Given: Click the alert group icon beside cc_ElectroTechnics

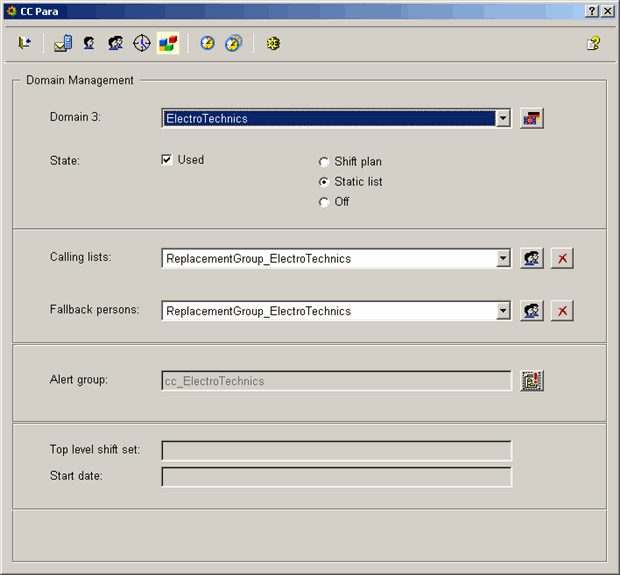Looking at the screenshot, I should click(532, 380).
